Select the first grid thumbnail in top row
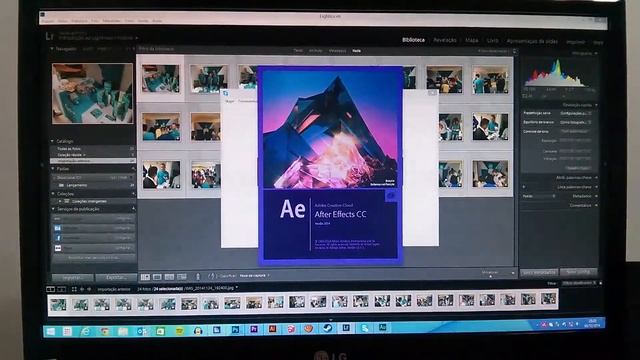The width and height of the screenshot is (640, 360). (160, 78)
